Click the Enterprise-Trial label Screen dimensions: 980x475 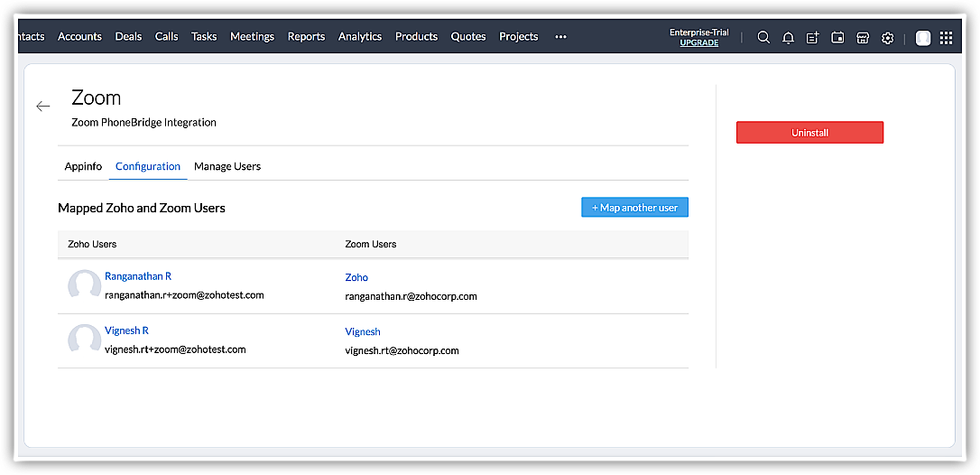pos(698,32)
